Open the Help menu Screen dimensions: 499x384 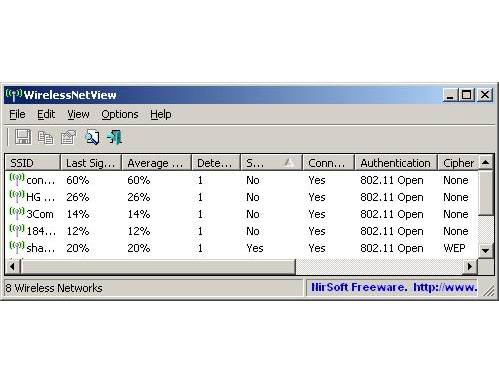[161, 114]
